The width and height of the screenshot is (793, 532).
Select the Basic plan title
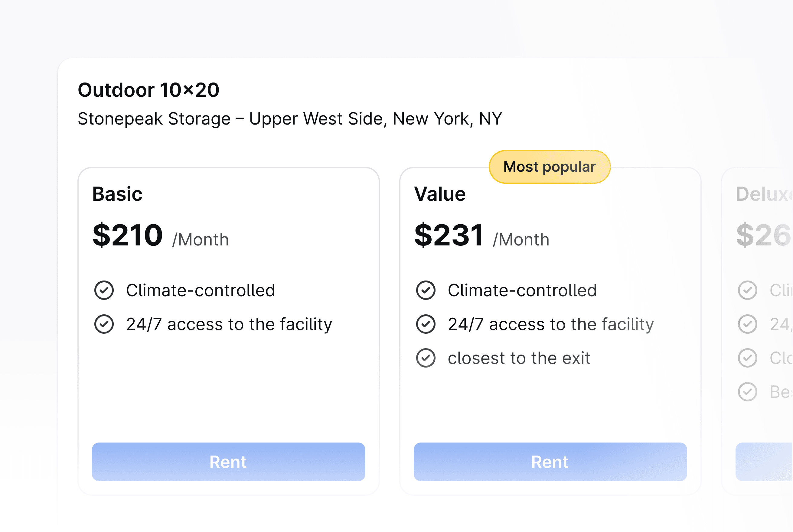(x=117, y=194)
